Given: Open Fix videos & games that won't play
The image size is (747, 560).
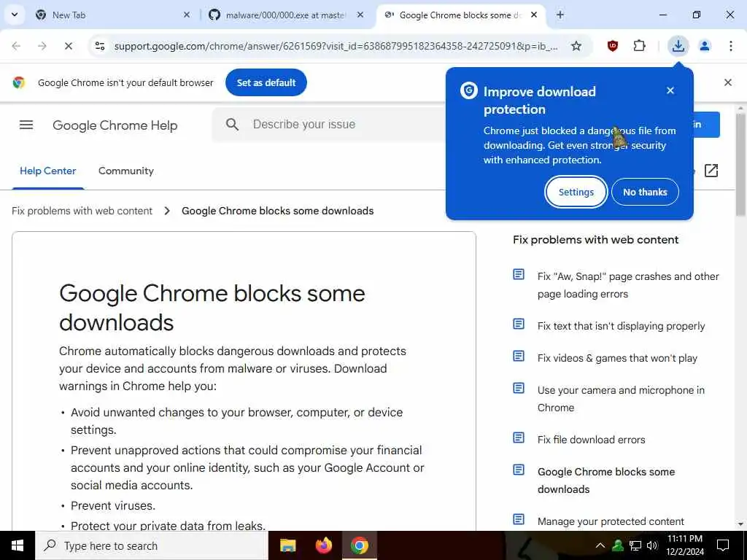Looking at the screenshot, I should click(x=617, y=358).
